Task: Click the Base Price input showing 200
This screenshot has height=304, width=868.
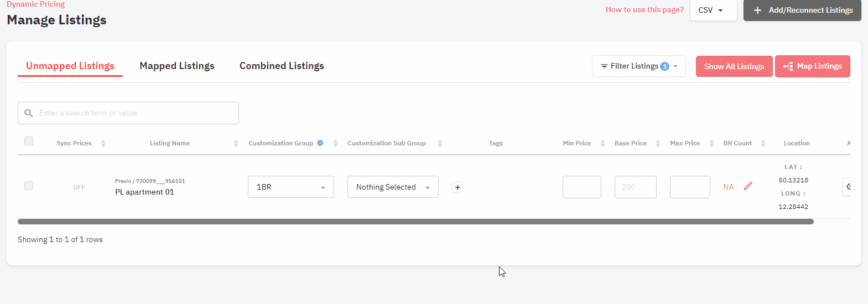Action: [x=636, y=187]
